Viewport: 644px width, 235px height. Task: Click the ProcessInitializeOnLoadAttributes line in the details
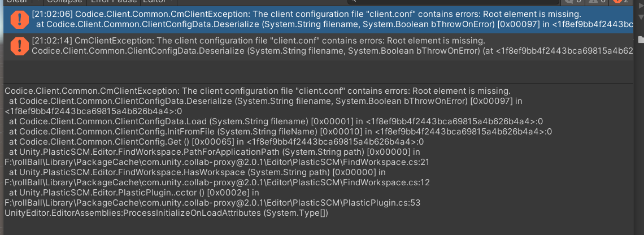166,213
